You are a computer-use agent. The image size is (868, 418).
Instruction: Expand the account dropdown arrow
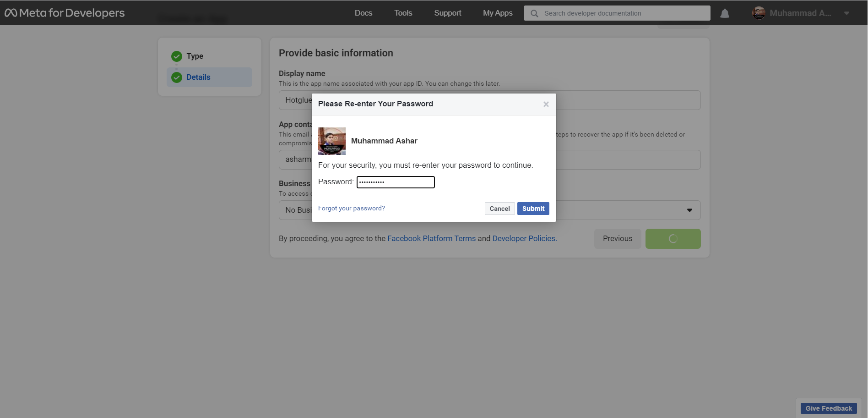click(846, 13)
